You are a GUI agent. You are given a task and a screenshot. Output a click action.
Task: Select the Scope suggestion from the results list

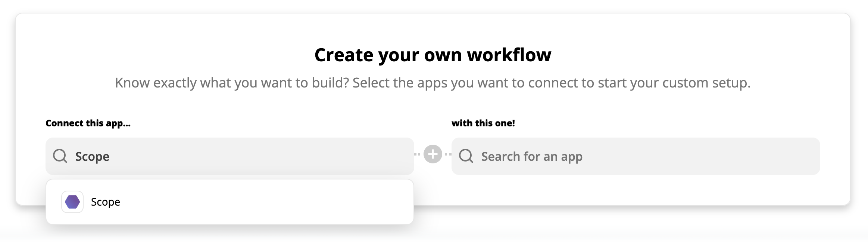click(x=230, y=202)
